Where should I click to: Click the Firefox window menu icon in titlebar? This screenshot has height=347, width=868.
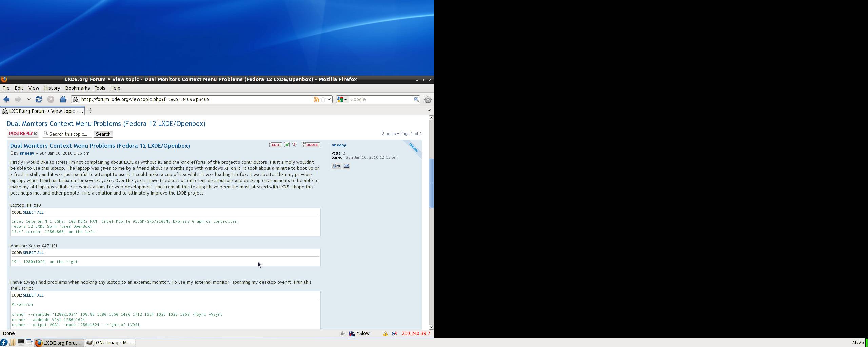click(x=4, y=79)
